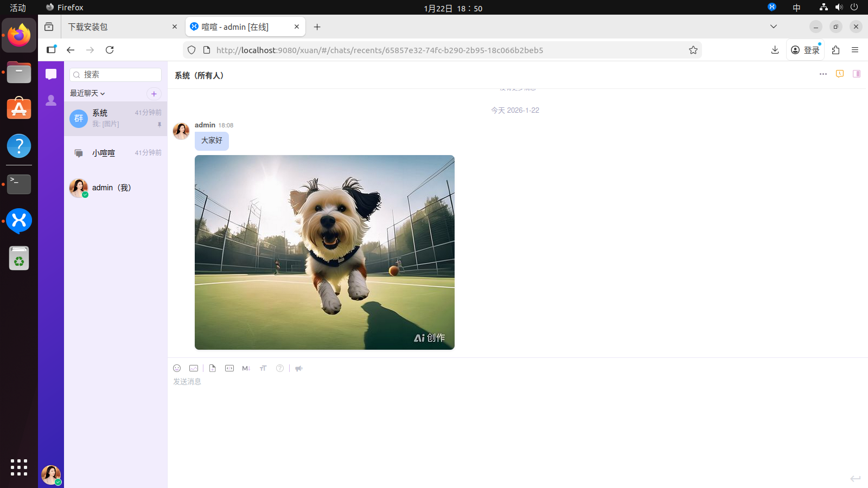Open the three-dots more menu in chat header

823,74
